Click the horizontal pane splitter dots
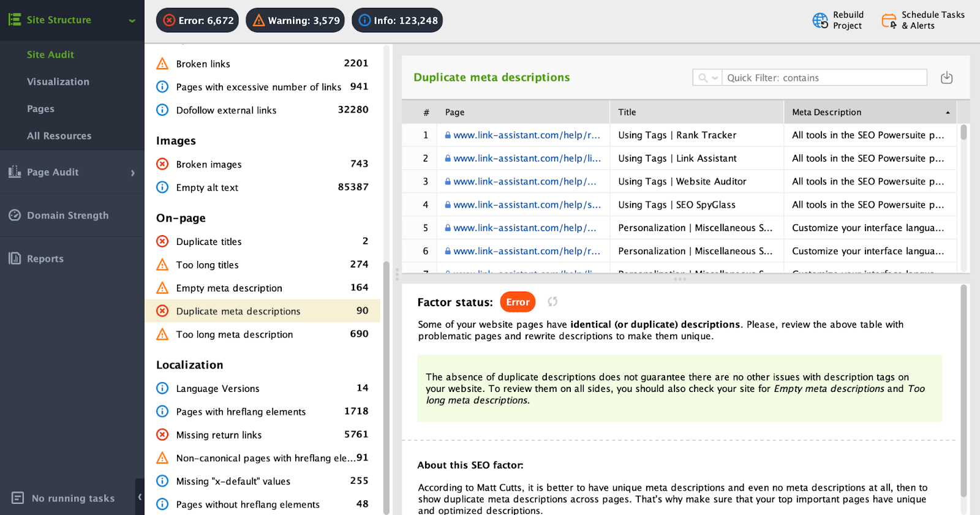Image resolution: width=980 pixels, height=515 pixels. (680, 279)
